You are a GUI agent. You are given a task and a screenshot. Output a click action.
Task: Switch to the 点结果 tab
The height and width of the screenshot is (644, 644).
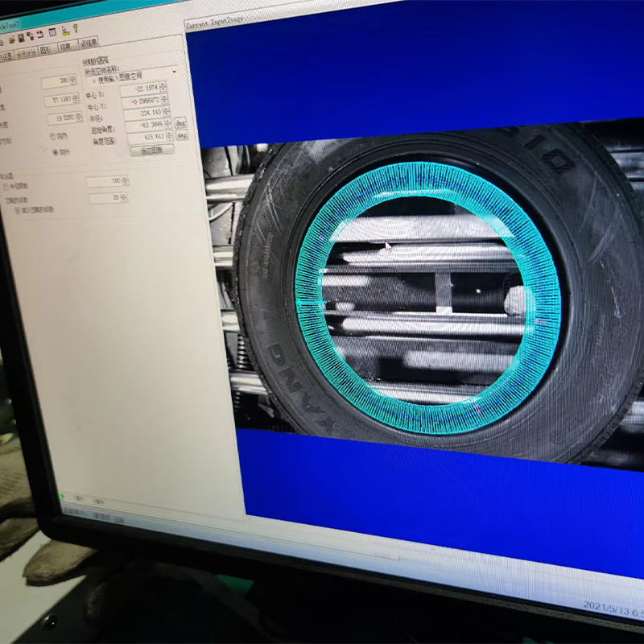[89, 43]
